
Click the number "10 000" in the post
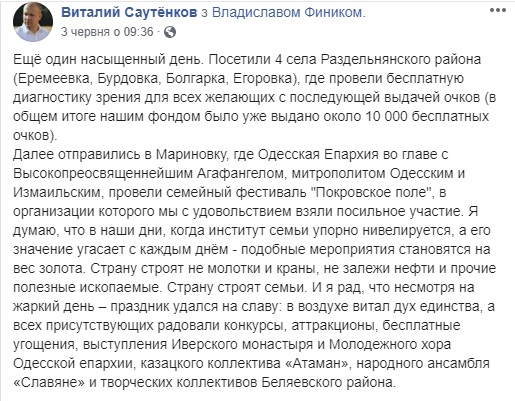click(x=386, y=117)
